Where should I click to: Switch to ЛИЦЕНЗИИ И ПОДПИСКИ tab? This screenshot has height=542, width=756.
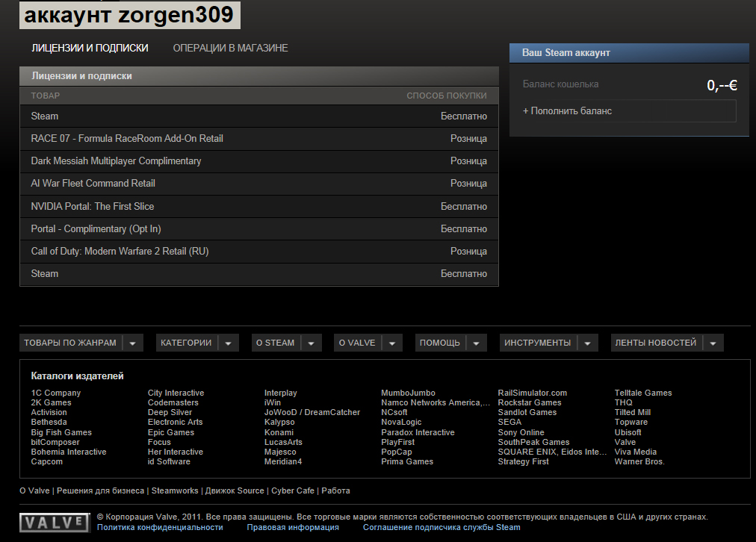pos(90,49)
